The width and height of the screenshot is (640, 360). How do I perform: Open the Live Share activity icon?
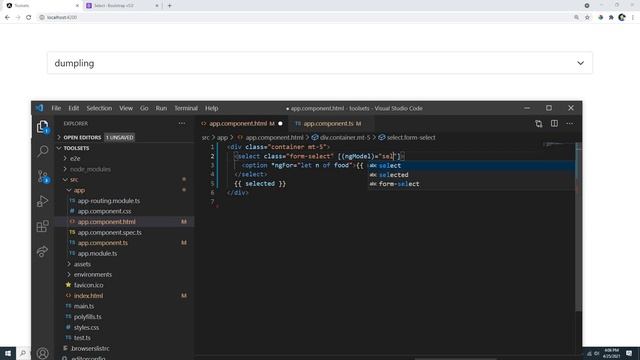42,251
